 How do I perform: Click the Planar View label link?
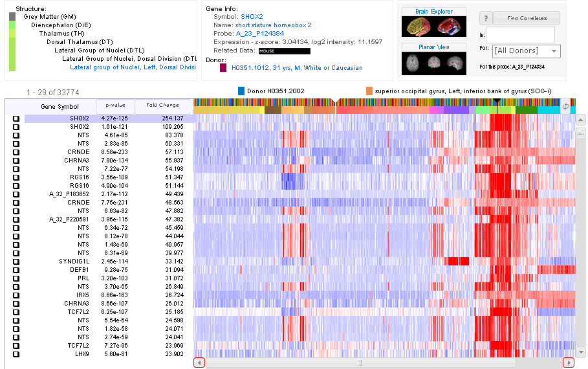pyautogui.click(x=434, y=47)
